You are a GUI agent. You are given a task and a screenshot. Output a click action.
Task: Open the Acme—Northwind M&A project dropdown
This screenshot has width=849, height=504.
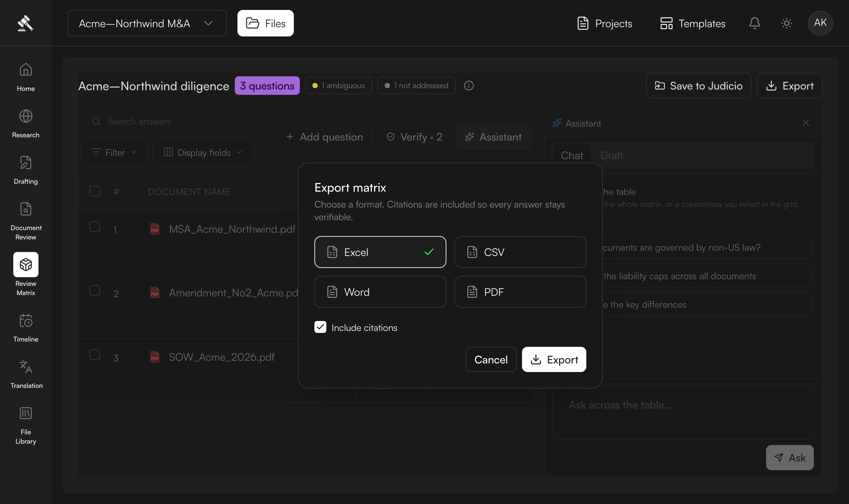tap(147, 23)
